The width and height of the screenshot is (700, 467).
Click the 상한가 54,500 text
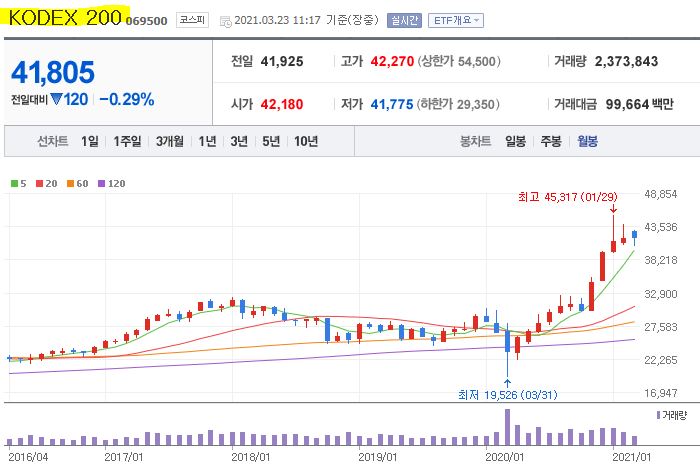pyautogui.click(x=459, y=62)
